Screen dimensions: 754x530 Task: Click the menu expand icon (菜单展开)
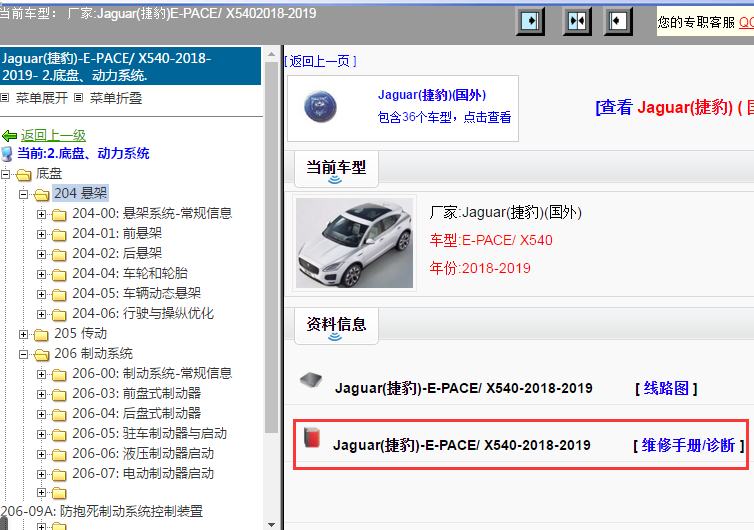(x=5, y=98)
